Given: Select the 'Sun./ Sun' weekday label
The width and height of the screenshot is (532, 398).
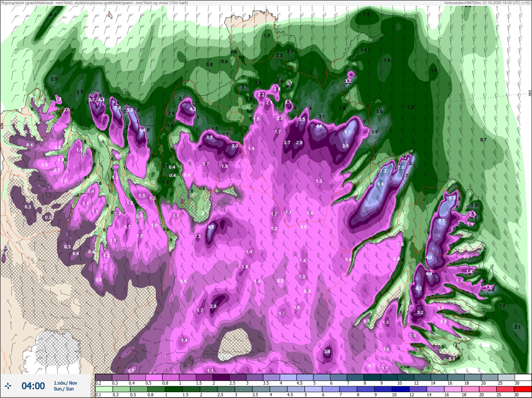Looking at the screenshot, I should 64,389.
